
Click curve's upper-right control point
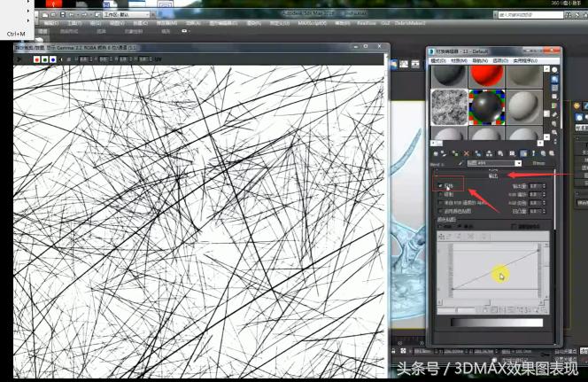point(538,250)
